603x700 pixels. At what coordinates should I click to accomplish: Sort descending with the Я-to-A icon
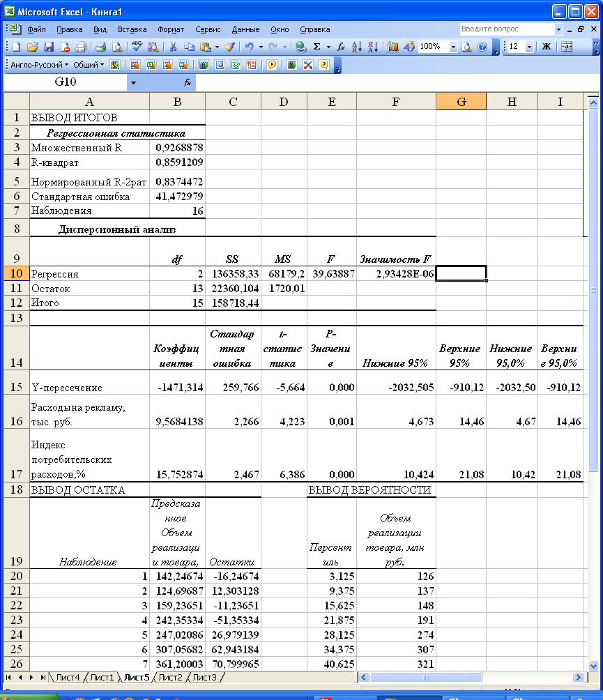tap(373, 47)
